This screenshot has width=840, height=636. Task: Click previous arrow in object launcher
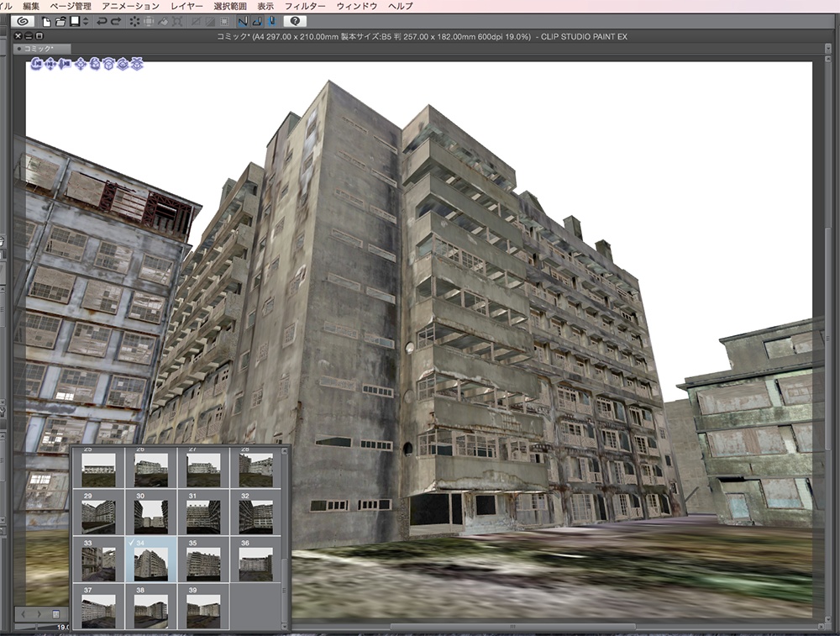coord(24,613)
